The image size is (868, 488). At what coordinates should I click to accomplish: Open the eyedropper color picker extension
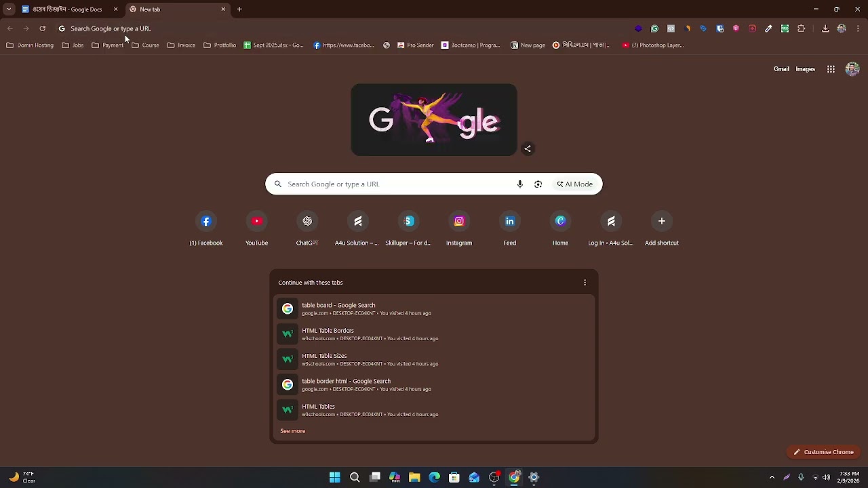tap(768, 28)
